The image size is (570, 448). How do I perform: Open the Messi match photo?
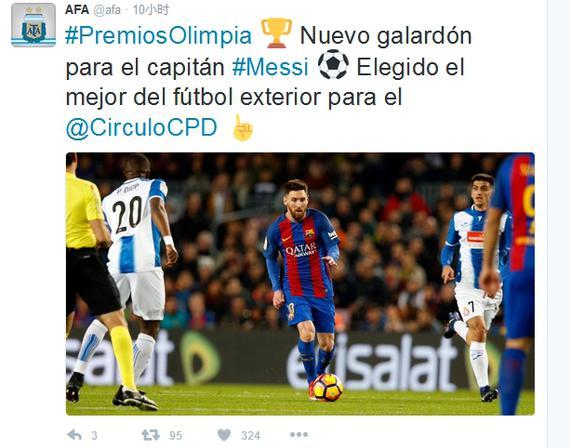pos(300,284)
